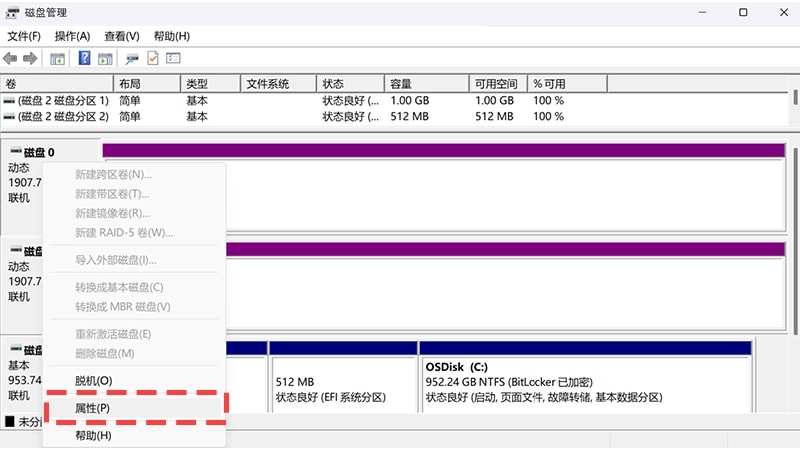
Task: Click the 1.00 GB capacity cell
Action: point(410,101)
